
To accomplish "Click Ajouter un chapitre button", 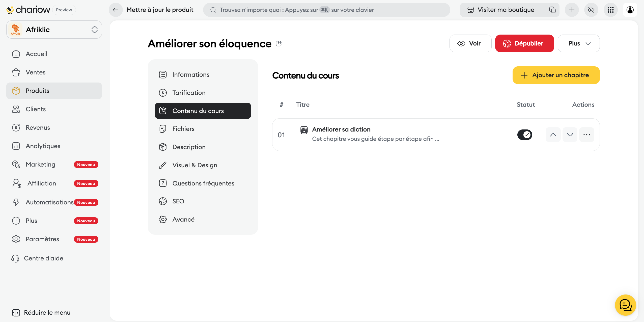I will pos(556,75).
